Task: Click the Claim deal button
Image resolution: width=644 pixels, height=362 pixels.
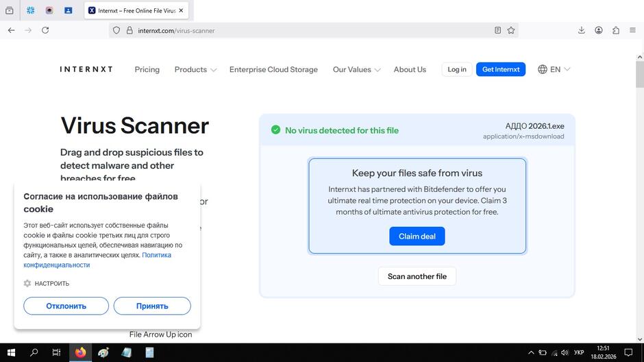Action: tap(417, 237)
